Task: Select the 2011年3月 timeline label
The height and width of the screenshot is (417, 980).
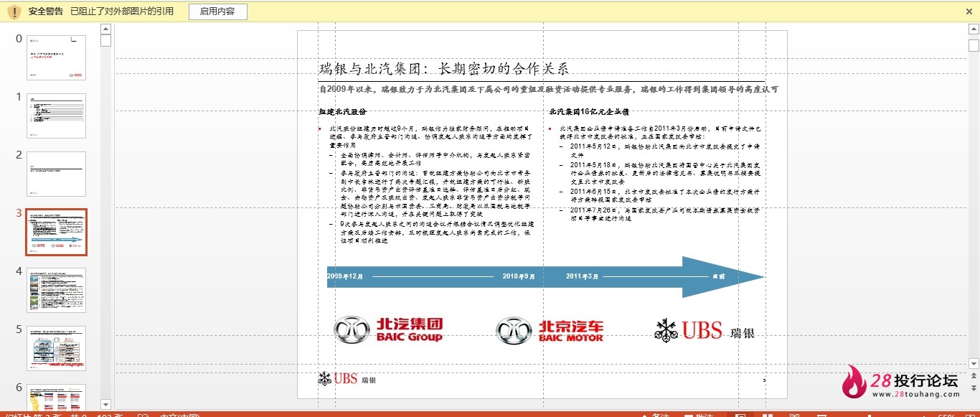Action: pyautogui.click(x=583, y=276)
